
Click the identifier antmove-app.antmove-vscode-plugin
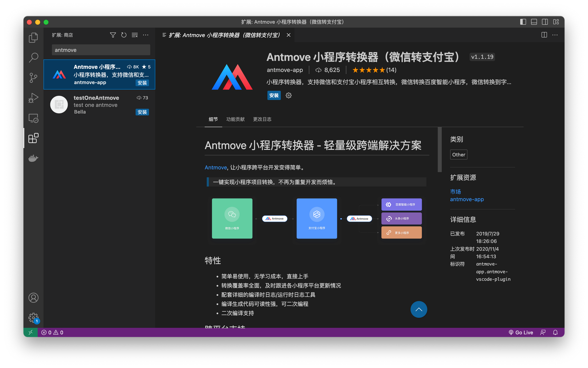[493, 272]
